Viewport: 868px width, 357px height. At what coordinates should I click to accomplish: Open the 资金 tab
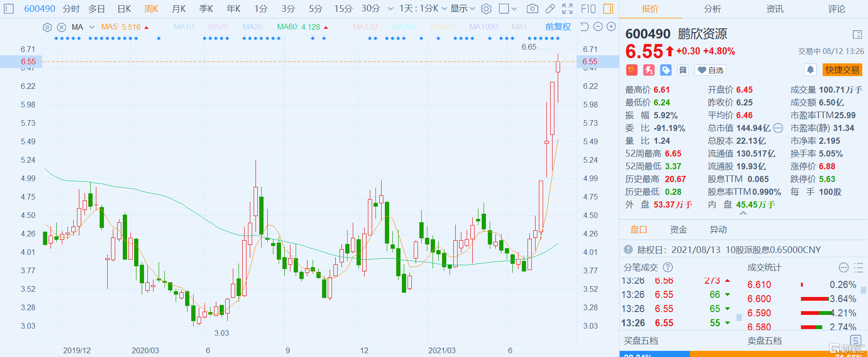point(679,229)
